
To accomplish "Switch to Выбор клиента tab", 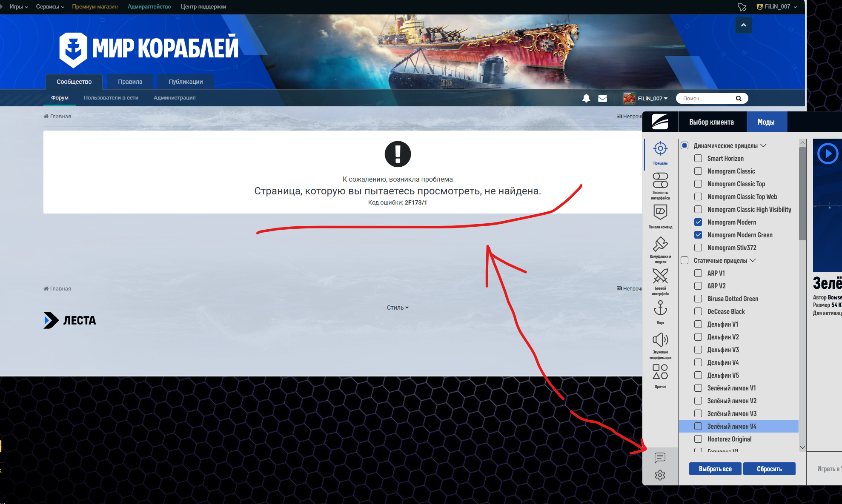I will 711,122.
